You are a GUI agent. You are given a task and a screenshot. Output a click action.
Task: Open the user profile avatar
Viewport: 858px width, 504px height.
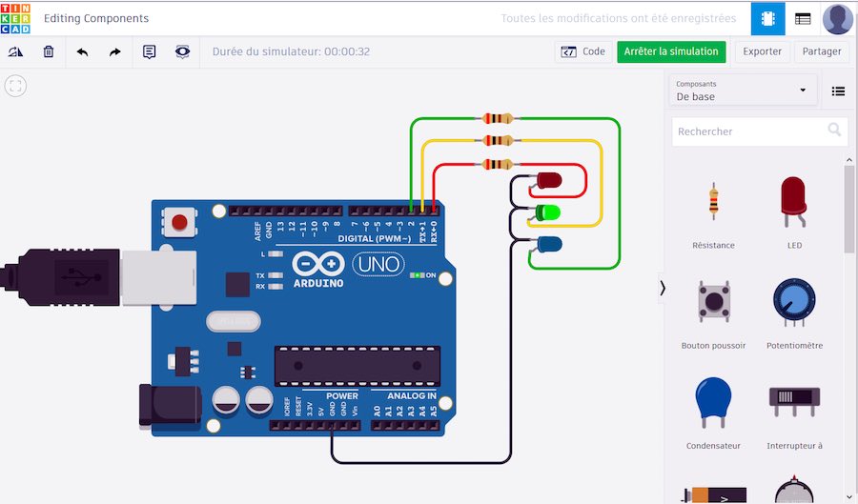838,19
